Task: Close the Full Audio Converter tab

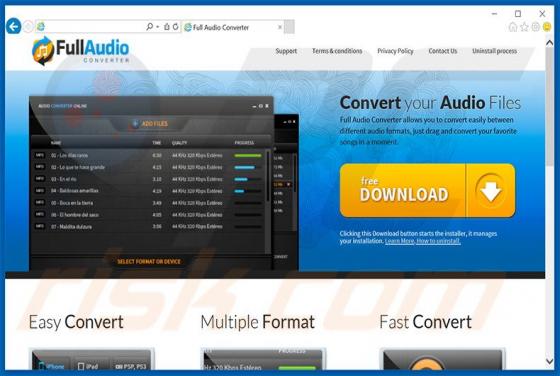Action: tap(280, 27)
